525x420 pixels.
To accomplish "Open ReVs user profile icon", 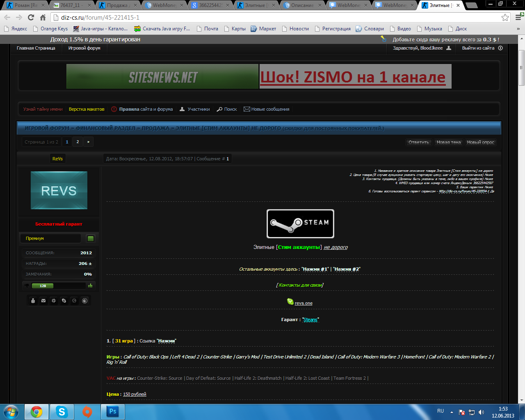I will coord(33,301).
